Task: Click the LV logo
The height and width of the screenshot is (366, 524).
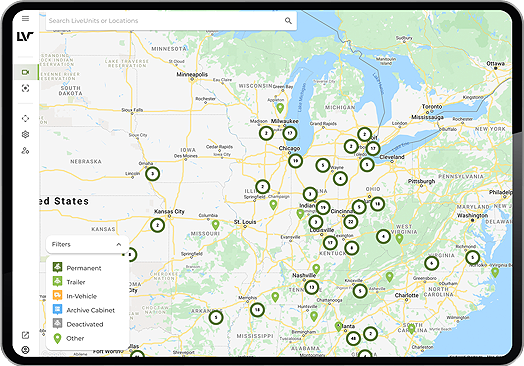Action: 25,36
